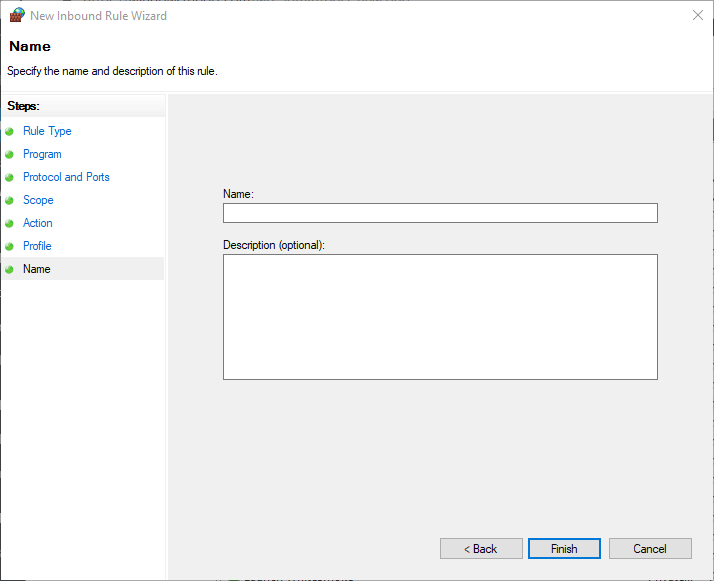Image resolution: width=714 pixels, height=581 pixels.
Task: Select the green bullet beside Protocol and Ports
Action: 10,177
